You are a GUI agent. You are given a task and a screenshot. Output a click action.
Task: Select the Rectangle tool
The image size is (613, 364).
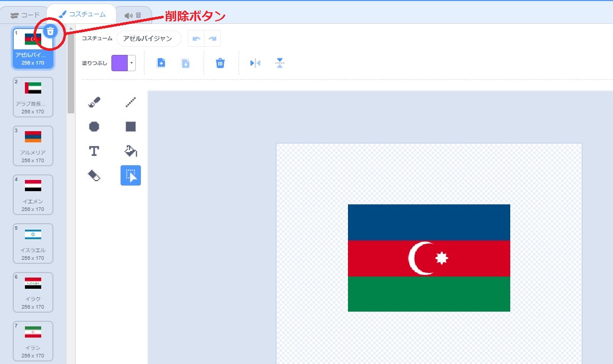point(131,127)
